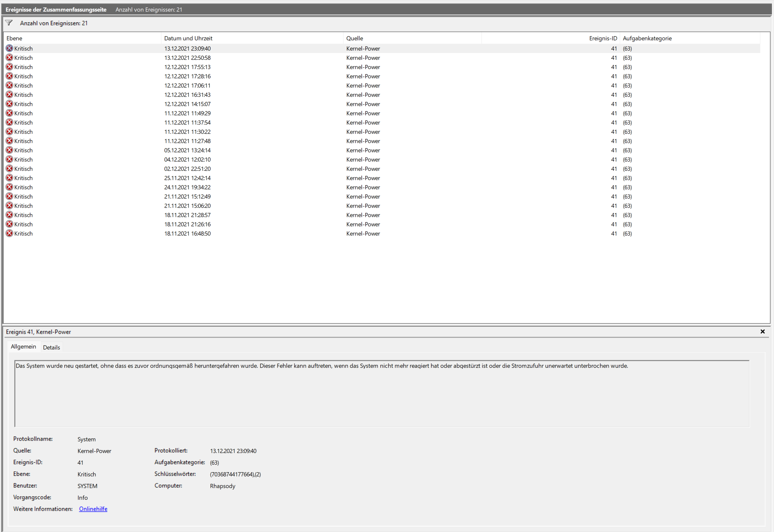
Task: Select the event from 21.11.2021 15:06:20
Action: (x=187, y=206)
